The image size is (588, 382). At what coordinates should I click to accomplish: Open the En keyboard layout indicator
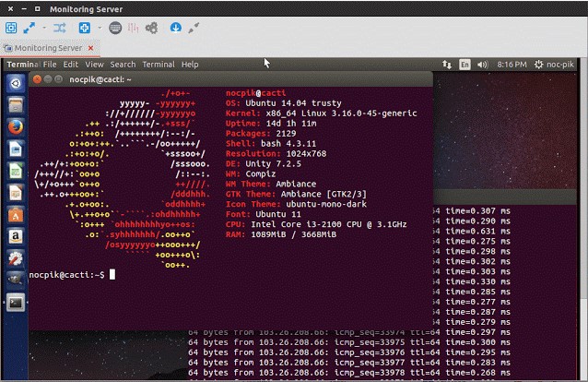(x=465, y=65)
